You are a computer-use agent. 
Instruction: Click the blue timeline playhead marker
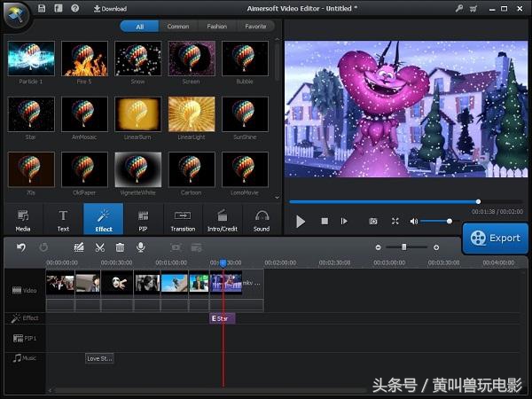coord(223,263)
